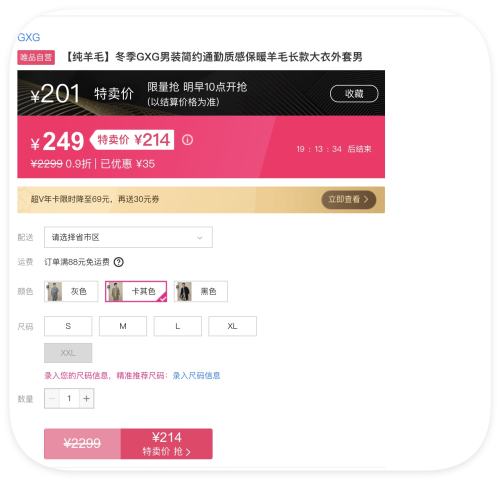The height and width of the screenshot is (480, 500).
Task: Decrease quantity with the minus button
Action: pyautogui.click(x=52, y=398)
